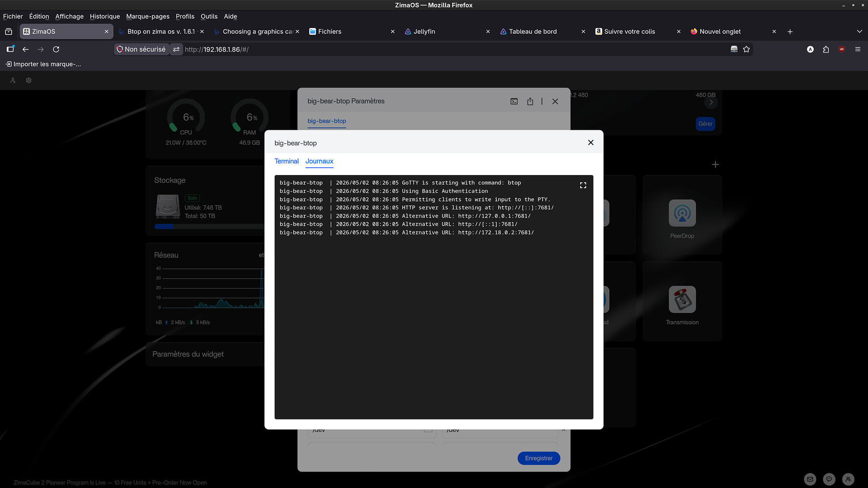Screen dimensions: 868x488
Task: Go forward to the next page
Action: [x=41, y=49]
